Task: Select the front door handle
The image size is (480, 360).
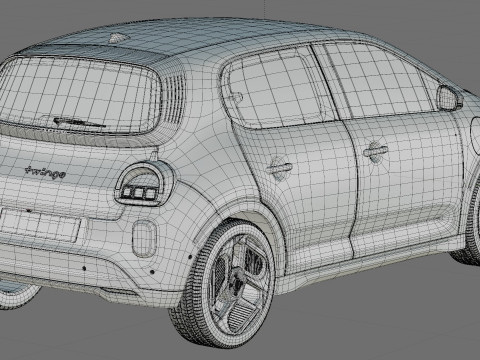Action: click(x=375, y=151)
